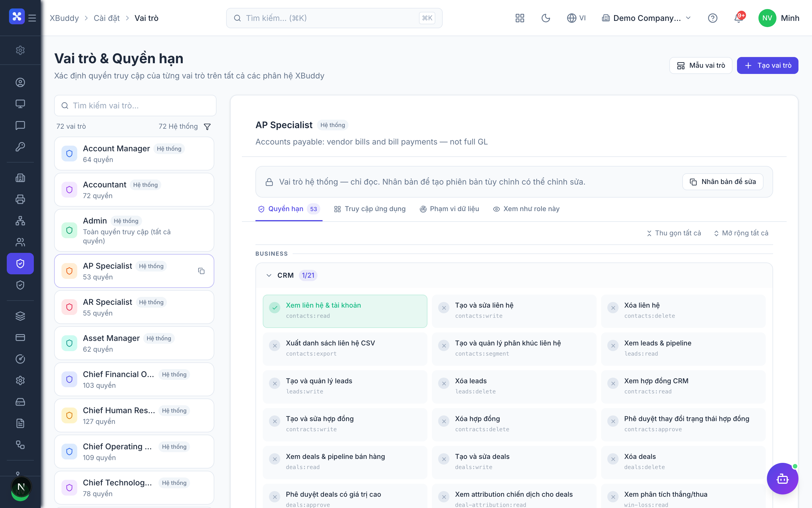Click duplicate icon on AP Specialist card
The image size is (812, 508).
pos(201,271)
